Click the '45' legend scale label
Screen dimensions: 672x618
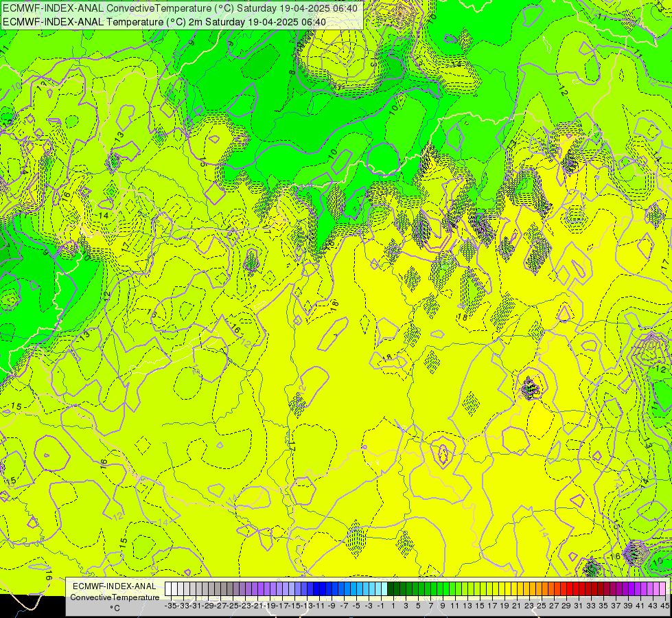664,606
